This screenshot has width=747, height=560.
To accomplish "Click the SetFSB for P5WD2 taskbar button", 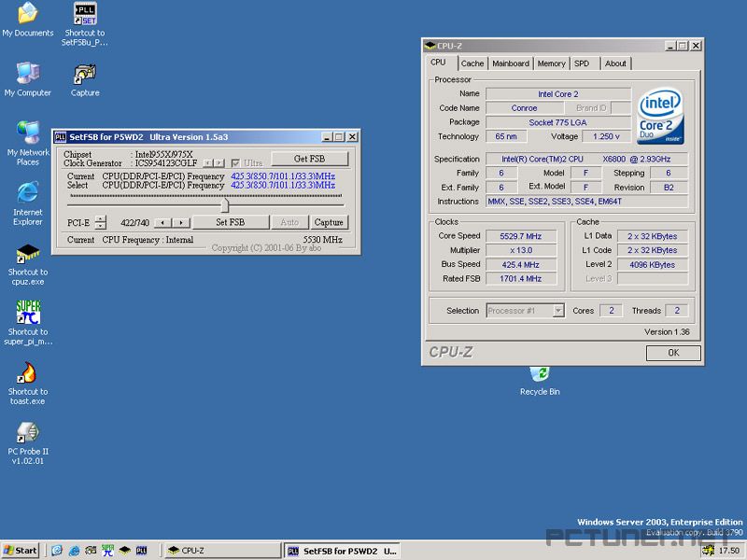I will (x=342, y=551).
